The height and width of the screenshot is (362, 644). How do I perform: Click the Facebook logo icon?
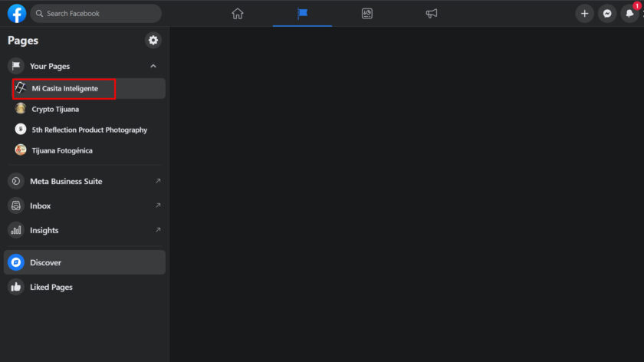pyautogui.click(x=17, y=14)
